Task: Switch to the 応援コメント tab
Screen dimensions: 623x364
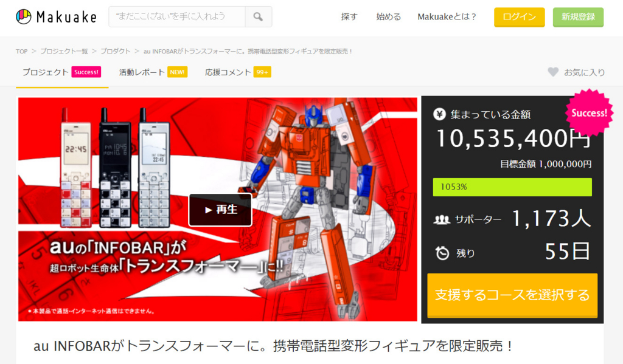Action: coord(238,72)
